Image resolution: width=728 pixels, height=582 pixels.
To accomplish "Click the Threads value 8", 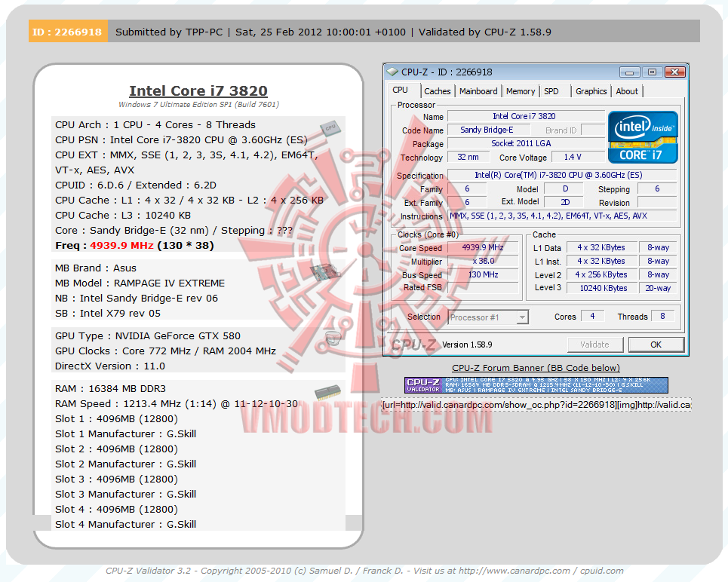I will point(662,316).
